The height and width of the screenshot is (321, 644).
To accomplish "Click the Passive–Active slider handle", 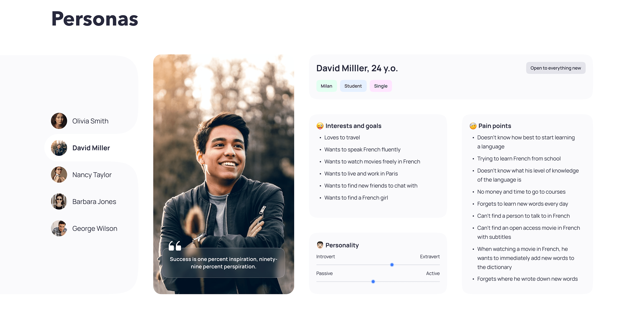I will [373, 281].
